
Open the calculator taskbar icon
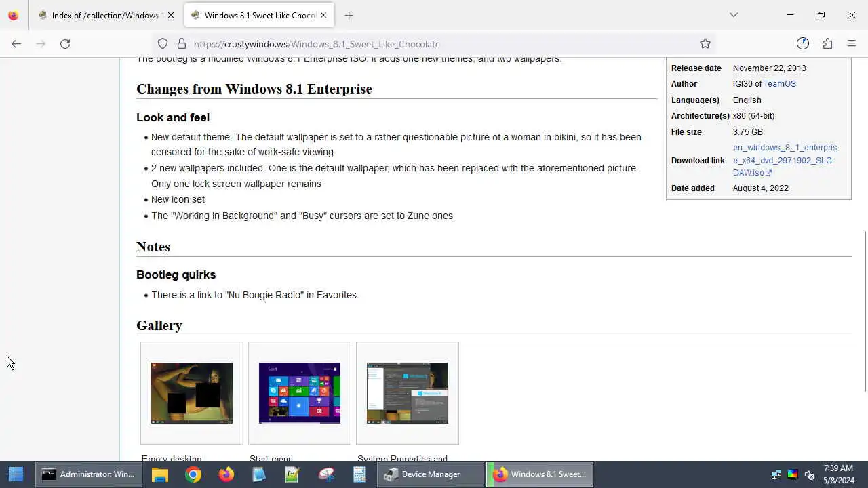coord(359,474)
